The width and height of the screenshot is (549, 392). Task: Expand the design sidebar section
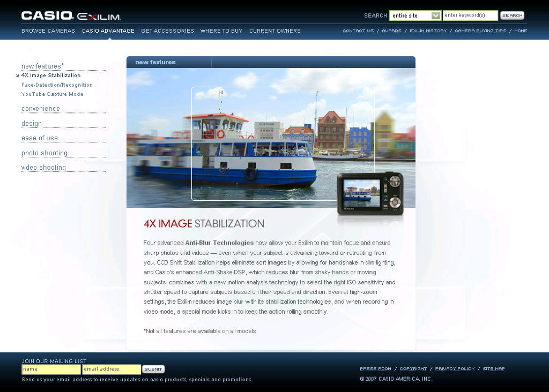(32, 124)
